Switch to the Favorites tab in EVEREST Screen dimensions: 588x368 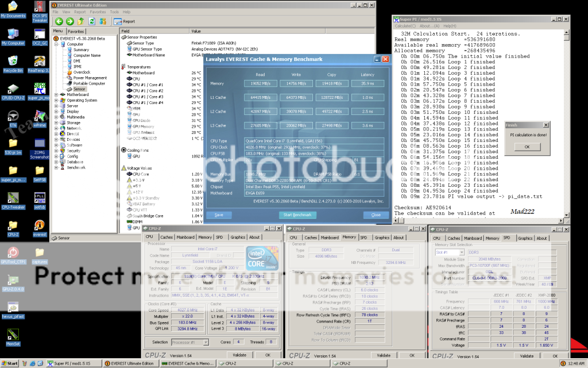(76, 31)
